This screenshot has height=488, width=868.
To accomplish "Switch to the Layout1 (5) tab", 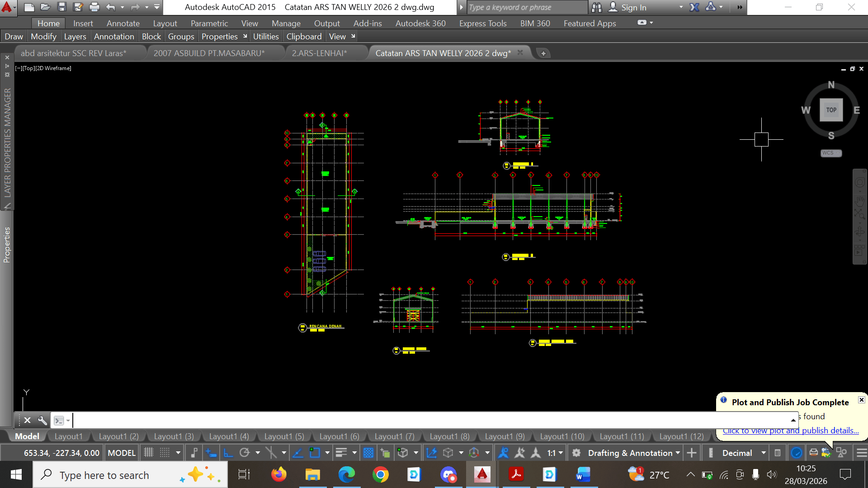I will (284, 436).
